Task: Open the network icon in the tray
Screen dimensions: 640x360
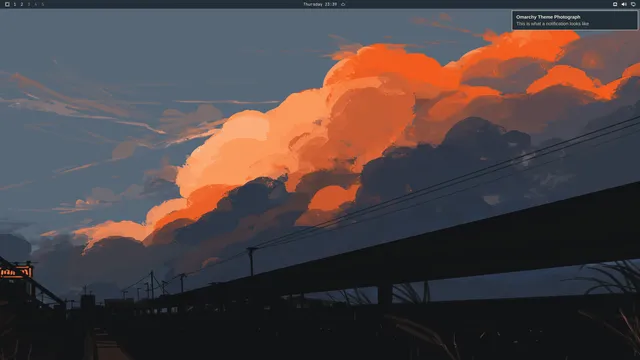Action: point(615,4)
